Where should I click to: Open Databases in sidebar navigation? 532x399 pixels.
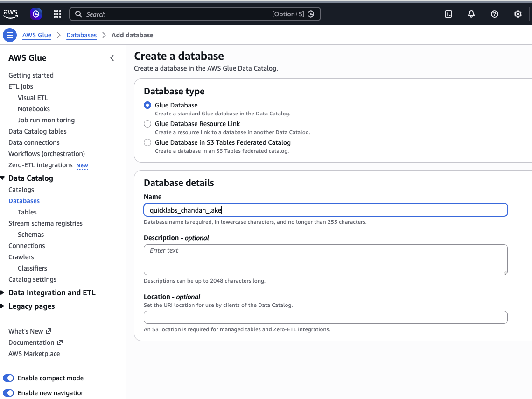pyautogui.click(x=24, y=201)
